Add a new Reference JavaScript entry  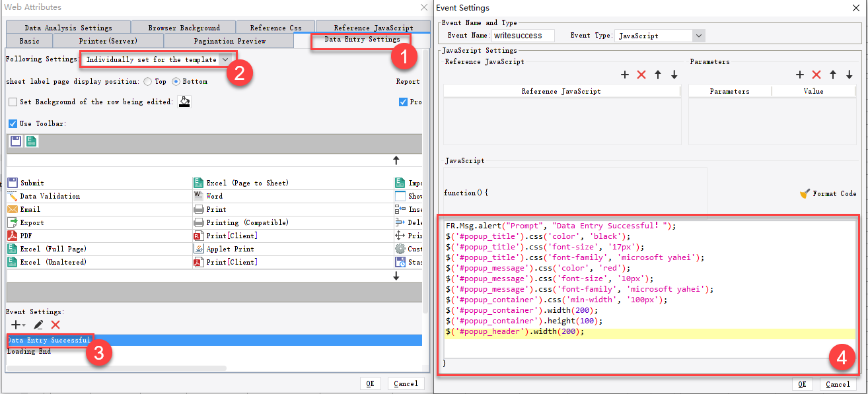coord(625,75)
